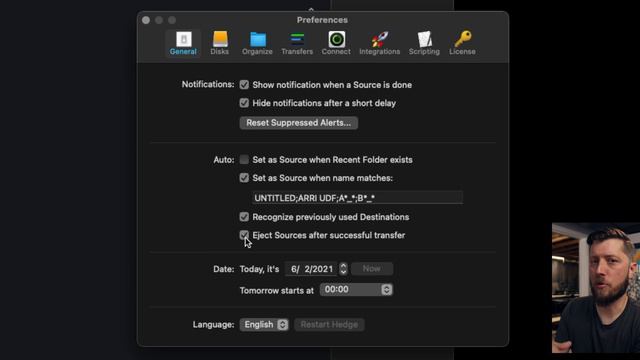Toggle Hide notifications after a short delay

[244, 103]
